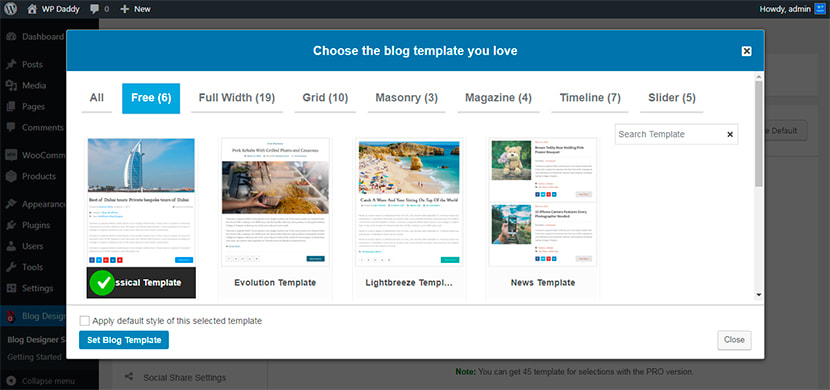Click the scrollbar down arrow in template list
This screenshot has width=830, height=390.
(x=759, y=295)
